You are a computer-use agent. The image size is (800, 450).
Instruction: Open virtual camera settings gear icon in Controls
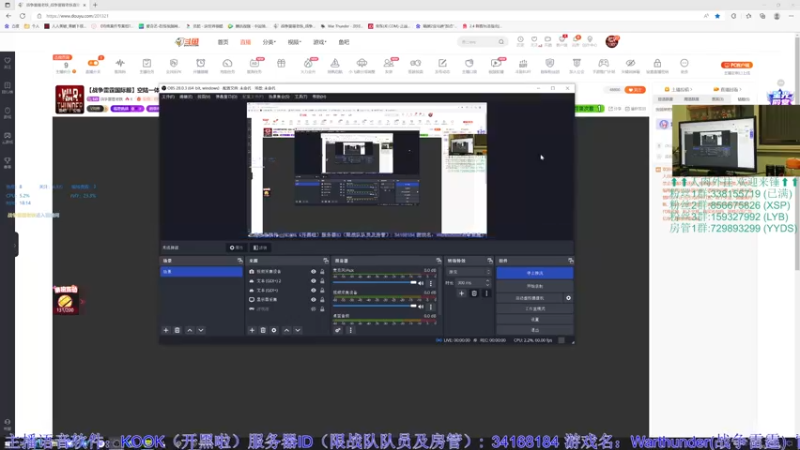tap(568, 298)
